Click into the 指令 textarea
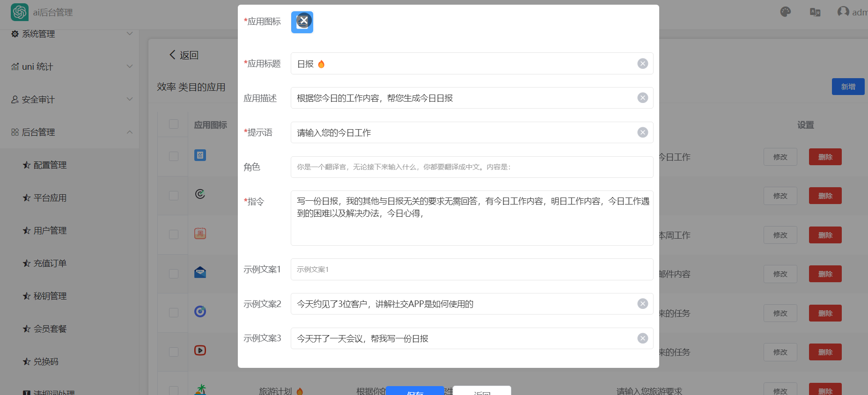 [x=472, y=218]
